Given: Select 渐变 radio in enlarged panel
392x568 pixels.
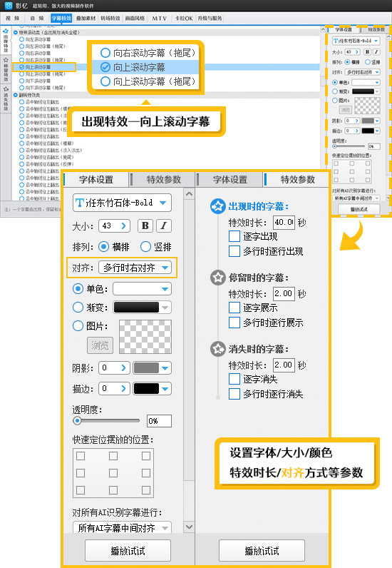Looking at the screenshot, I should point(78,307).
